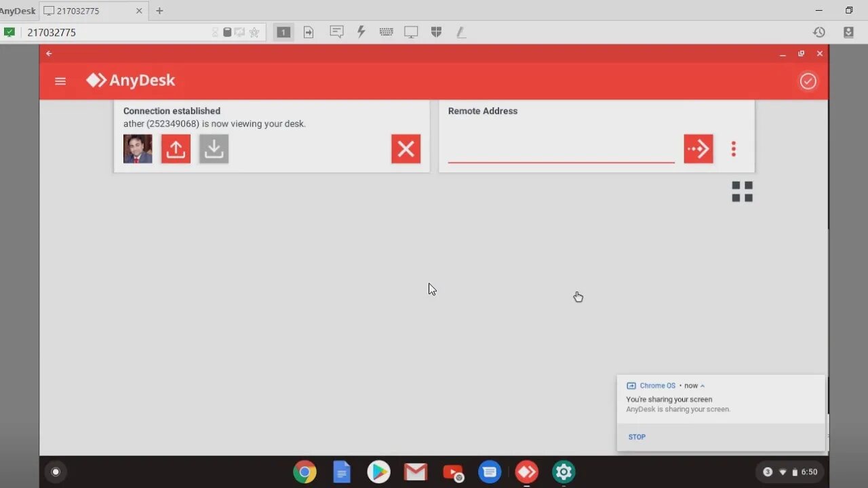The width and height of the screenshot is (868, 488).
Task: Open the three-dot options menu beside Remote Address
Action: click(733, 149)
